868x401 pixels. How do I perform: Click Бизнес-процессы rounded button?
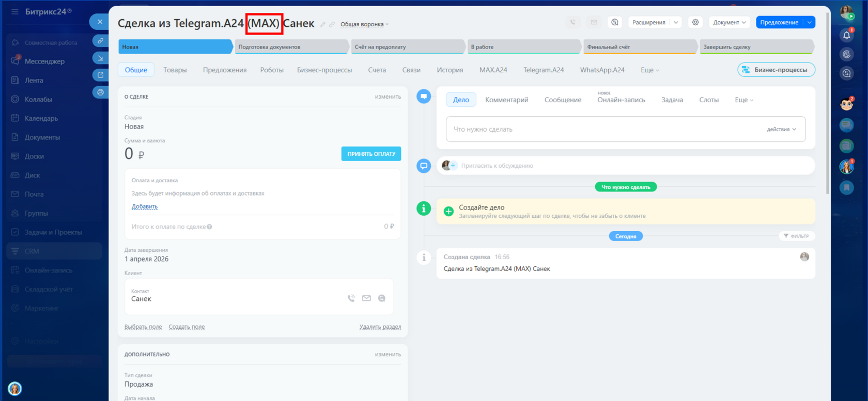(776, 70)
